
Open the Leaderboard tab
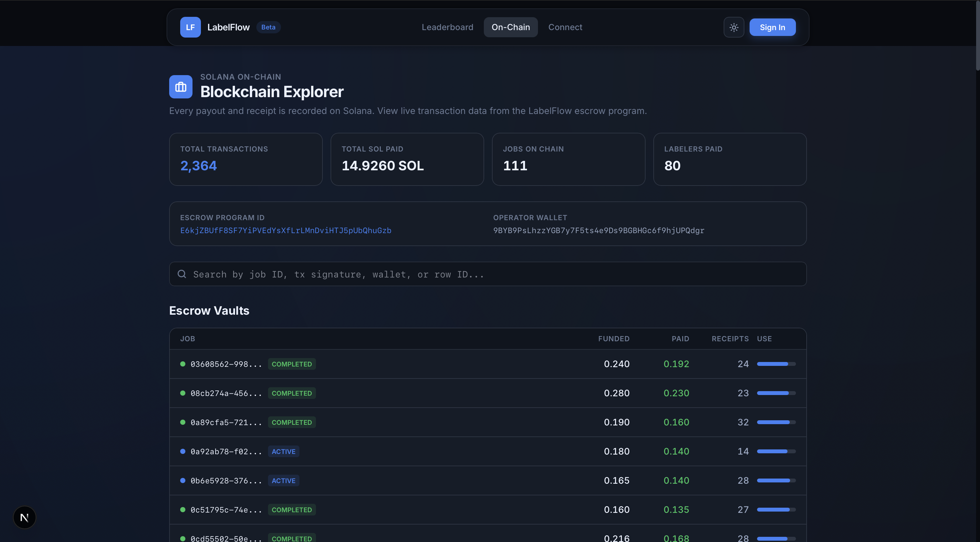coord(448,28)
